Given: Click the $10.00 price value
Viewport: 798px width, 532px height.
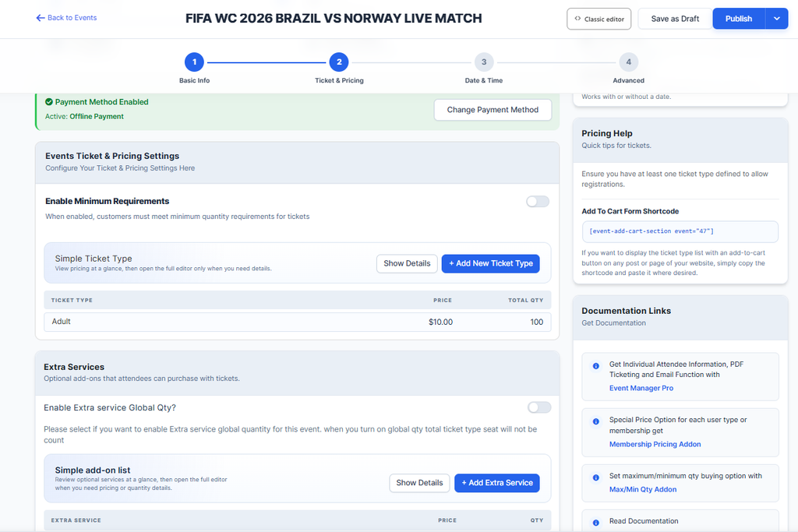Looking at the screenshot, I should click(440, 322).
